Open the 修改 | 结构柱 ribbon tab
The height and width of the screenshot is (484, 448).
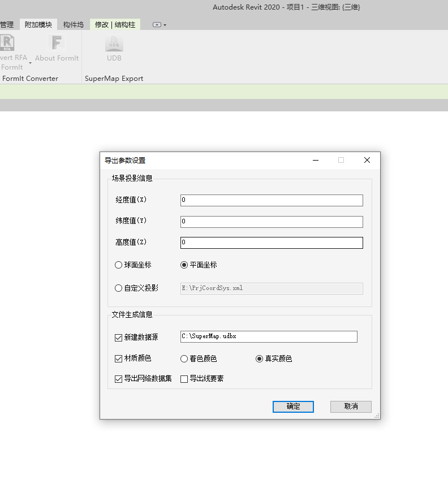pyautogui.click(x=115, y=25)
